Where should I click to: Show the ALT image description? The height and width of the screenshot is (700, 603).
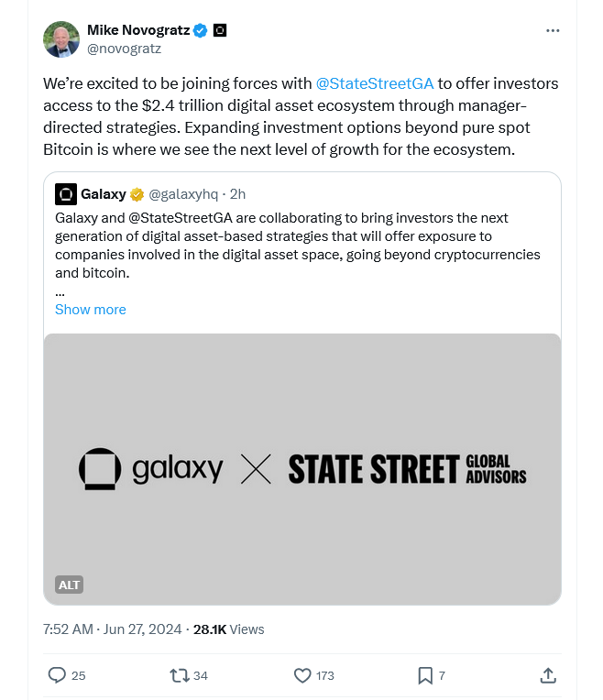(69, 585)
